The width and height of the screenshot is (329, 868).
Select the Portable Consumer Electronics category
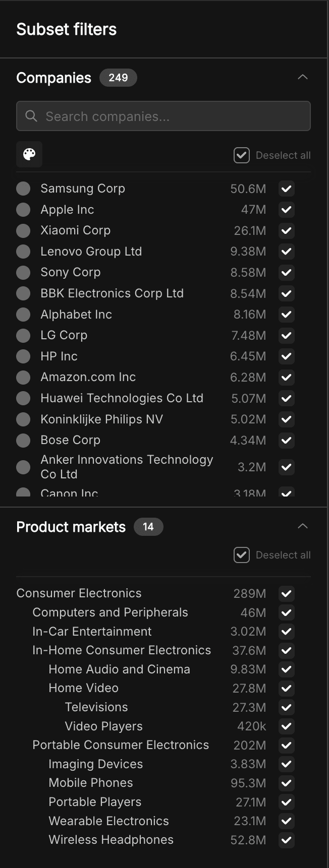tap(121, 745)
